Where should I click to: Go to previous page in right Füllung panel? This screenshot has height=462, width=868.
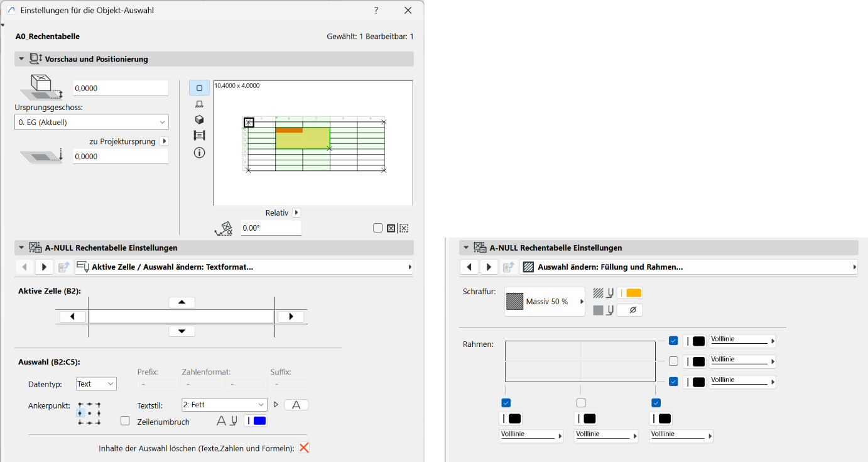(469, 267)
